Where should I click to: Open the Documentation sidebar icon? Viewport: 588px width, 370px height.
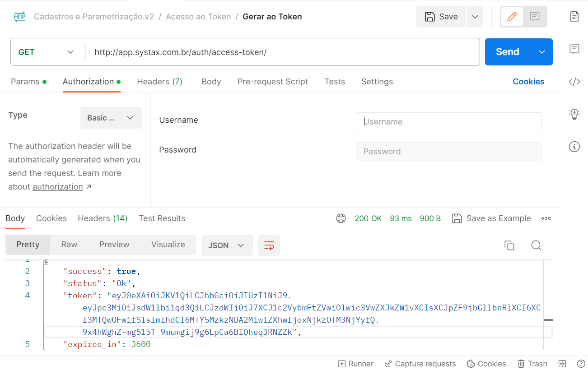(574, 17)
